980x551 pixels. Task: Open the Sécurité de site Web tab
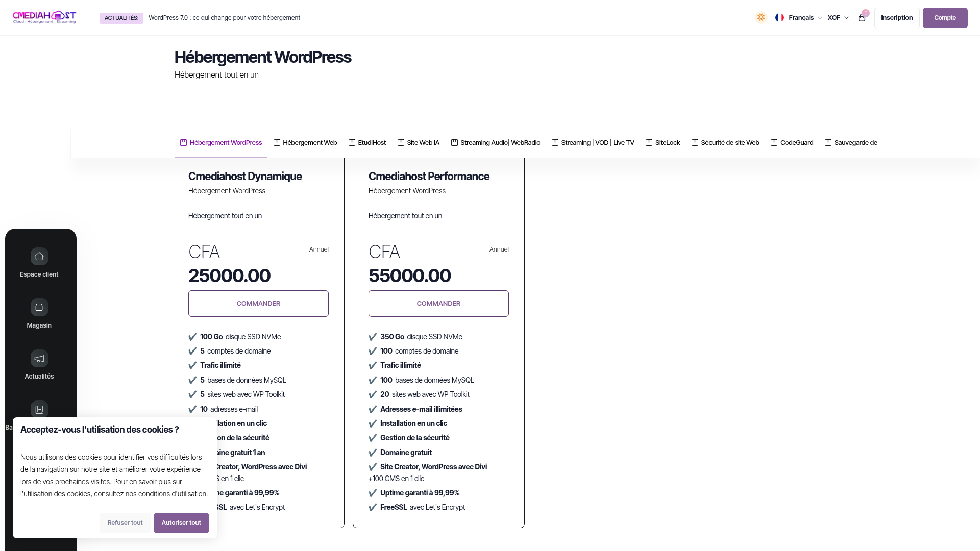(x=725, y=143)
